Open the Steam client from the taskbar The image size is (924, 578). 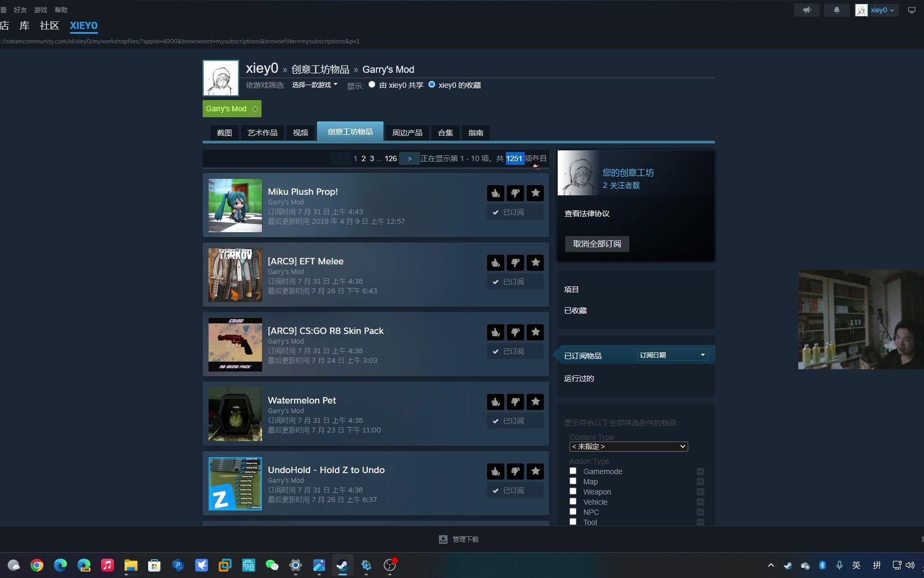click(342, 565)
